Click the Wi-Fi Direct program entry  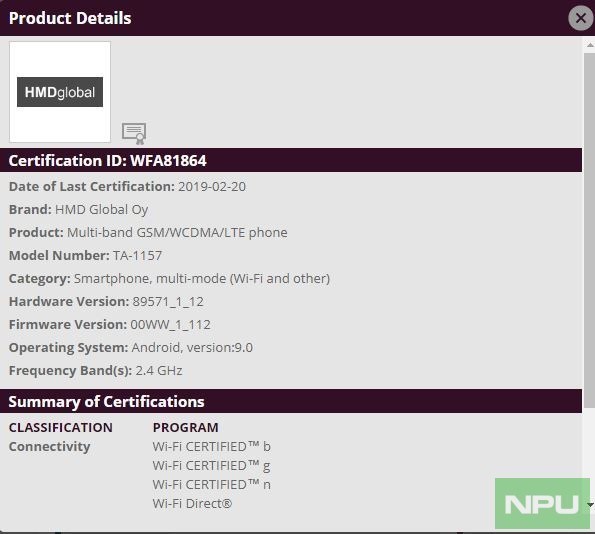pyautogui.click(x=192, y=504)
